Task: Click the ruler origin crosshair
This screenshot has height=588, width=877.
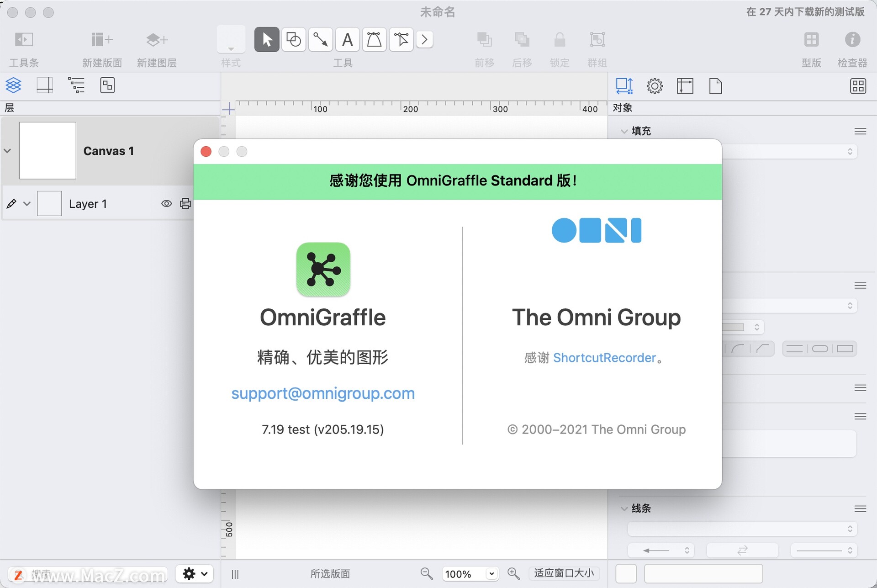Action: [x=228, y=109]
